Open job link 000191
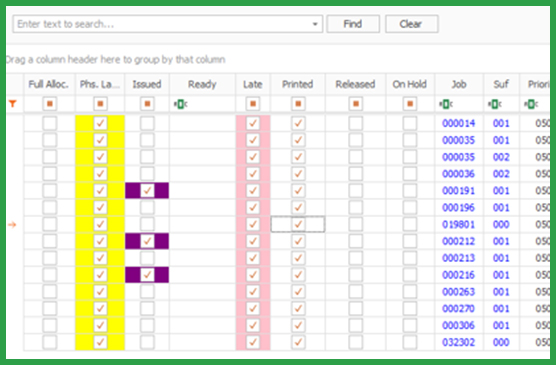 (x=458, y=191)
